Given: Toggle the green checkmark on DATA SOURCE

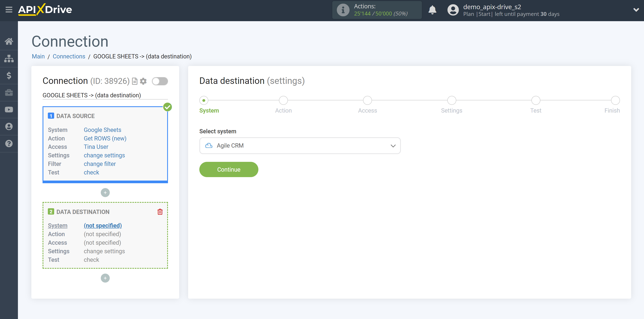Looking at the screenshot, I should [167, 107].
